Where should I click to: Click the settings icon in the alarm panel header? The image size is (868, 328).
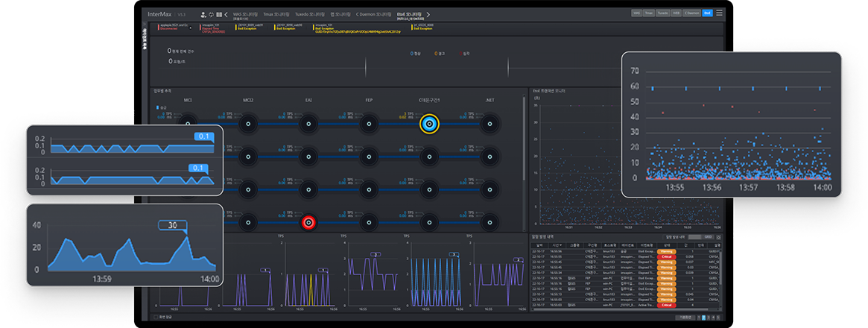[717, 236]
